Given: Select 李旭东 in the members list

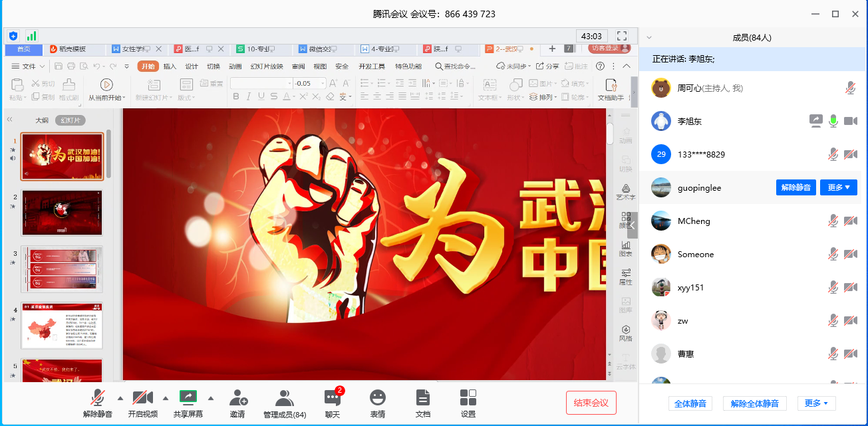Looking at the screenshot, I should coord(689,122).
